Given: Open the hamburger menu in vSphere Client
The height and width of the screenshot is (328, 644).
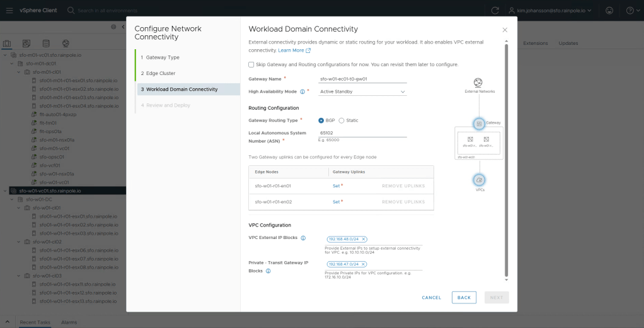Looking at the screenshot, I should (9, 10).
